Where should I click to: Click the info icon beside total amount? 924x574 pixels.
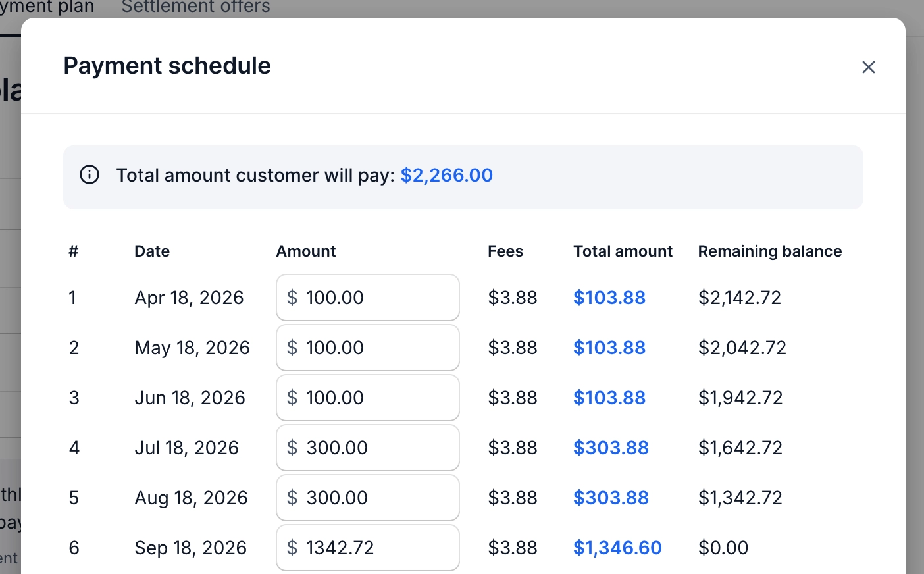click(90, 175)
